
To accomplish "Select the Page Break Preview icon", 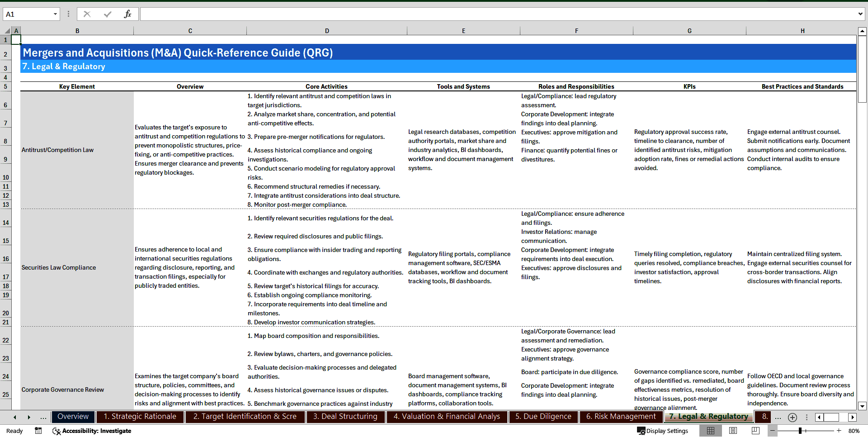I will (x=755, y=431).
